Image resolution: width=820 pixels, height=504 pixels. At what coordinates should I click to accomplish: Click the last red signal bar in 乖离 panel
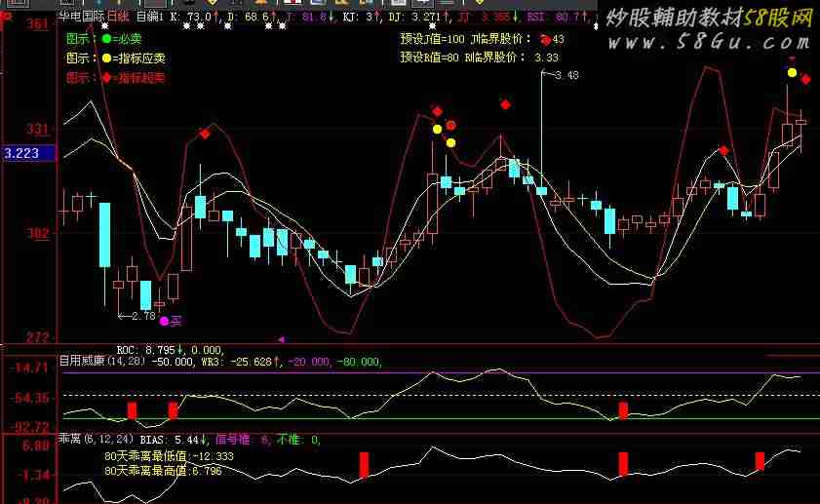coord(760,461)
